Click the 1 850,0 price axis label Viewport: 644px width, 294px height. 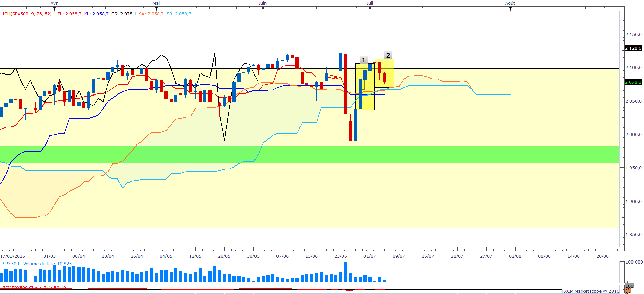point(633,235)
